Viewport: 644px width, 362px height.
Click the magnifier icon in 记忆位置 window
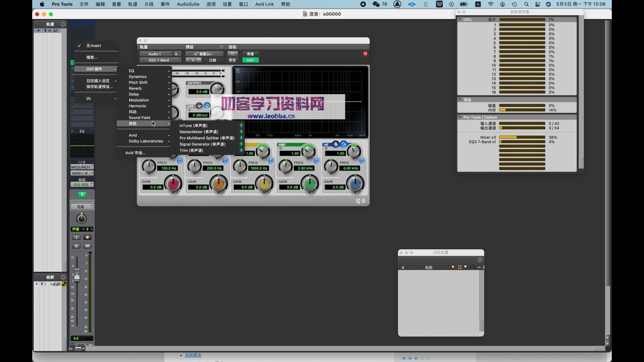466,267
